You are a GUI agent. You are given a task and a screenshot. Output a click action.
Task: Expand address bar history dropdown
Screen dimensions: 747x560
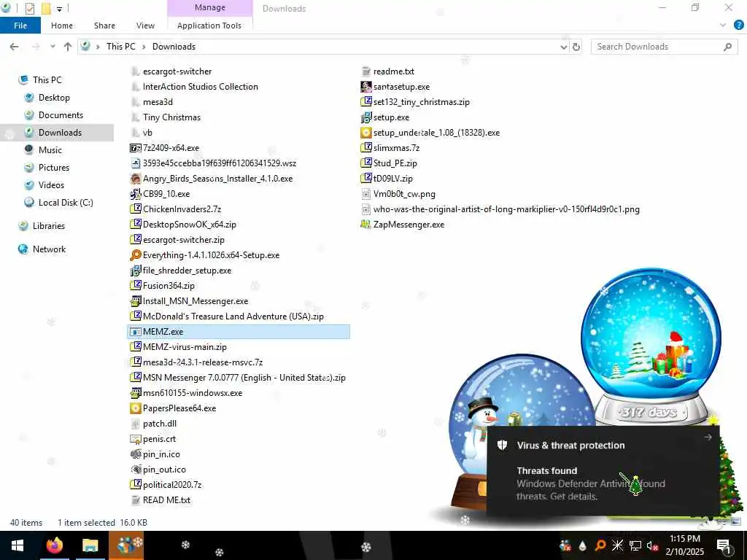pos(564,47)
